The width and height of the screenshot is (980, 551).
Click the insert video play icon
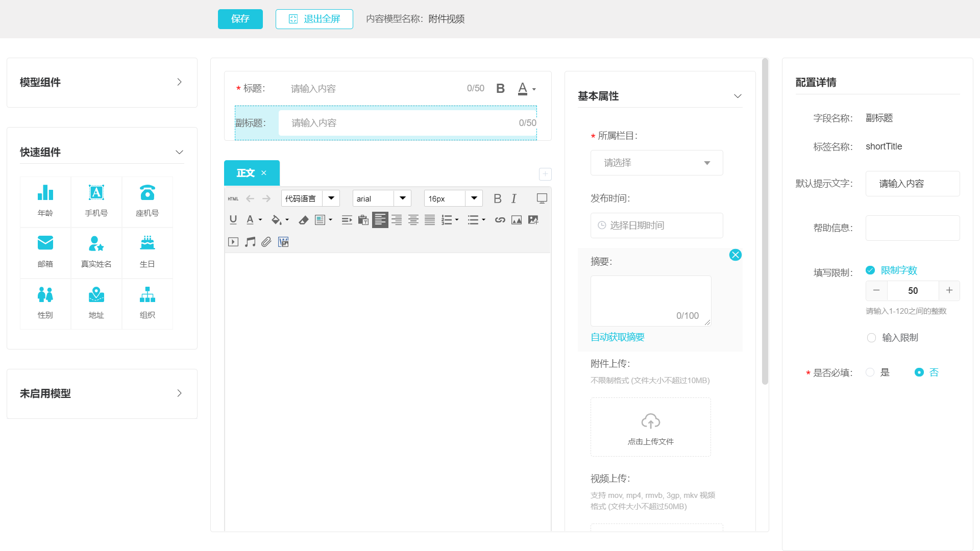coord(233,242)
